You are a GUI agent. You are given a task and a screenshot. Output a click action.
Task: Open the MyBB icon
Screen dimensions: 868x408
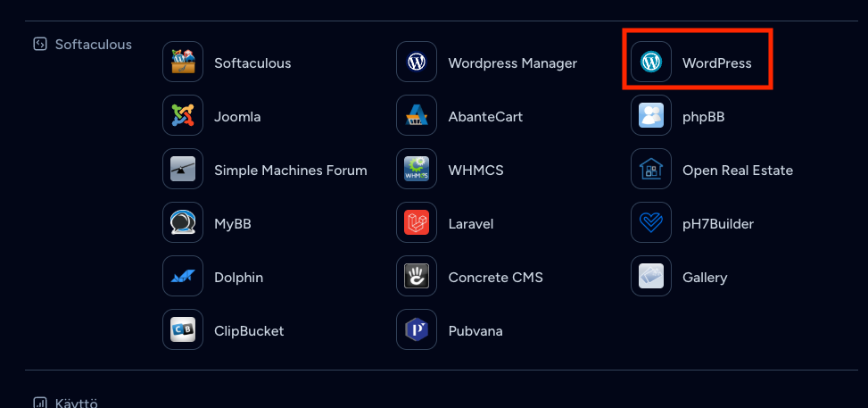click(183, 222)
